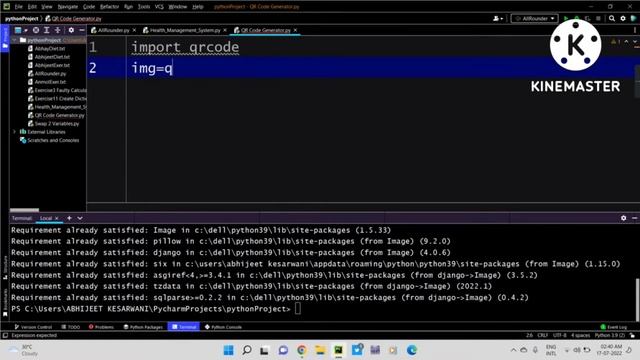Open Task View on taskbar
Image resolution: width=640 pixels, height=360 pixels.
(264, 350)
